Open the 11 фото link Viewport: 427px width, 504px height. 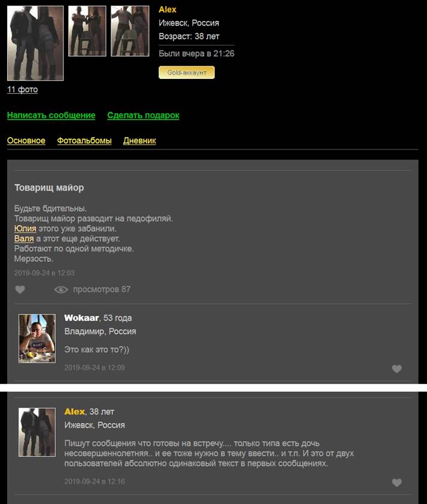[x=23, y=89]
